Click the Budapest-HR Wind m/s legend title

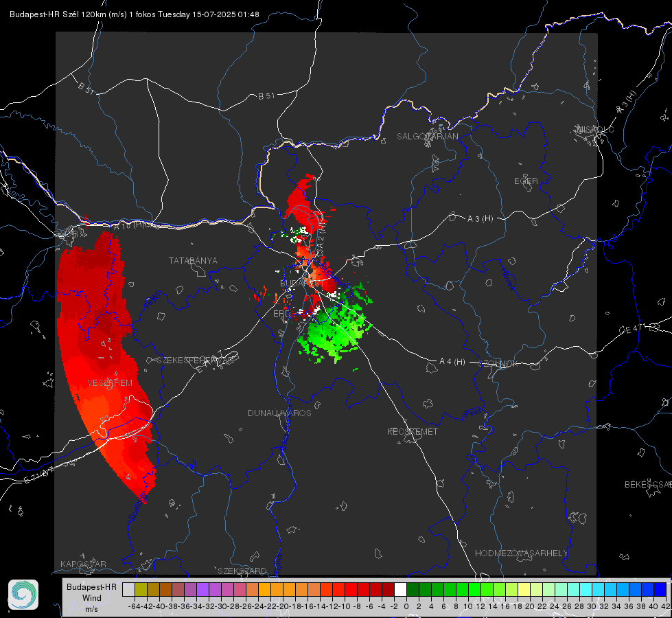pyautogui.click(x=92, y=597)
